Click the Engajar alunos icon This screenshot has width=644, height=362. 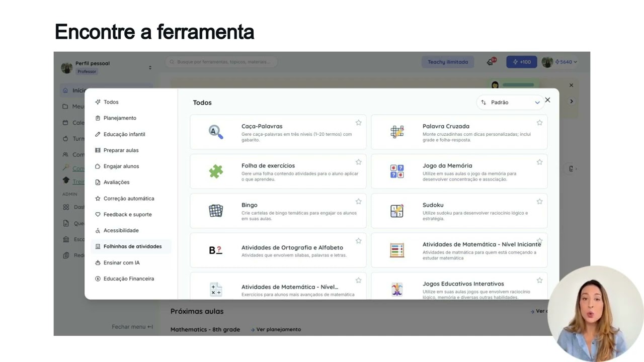pos(98,166)
